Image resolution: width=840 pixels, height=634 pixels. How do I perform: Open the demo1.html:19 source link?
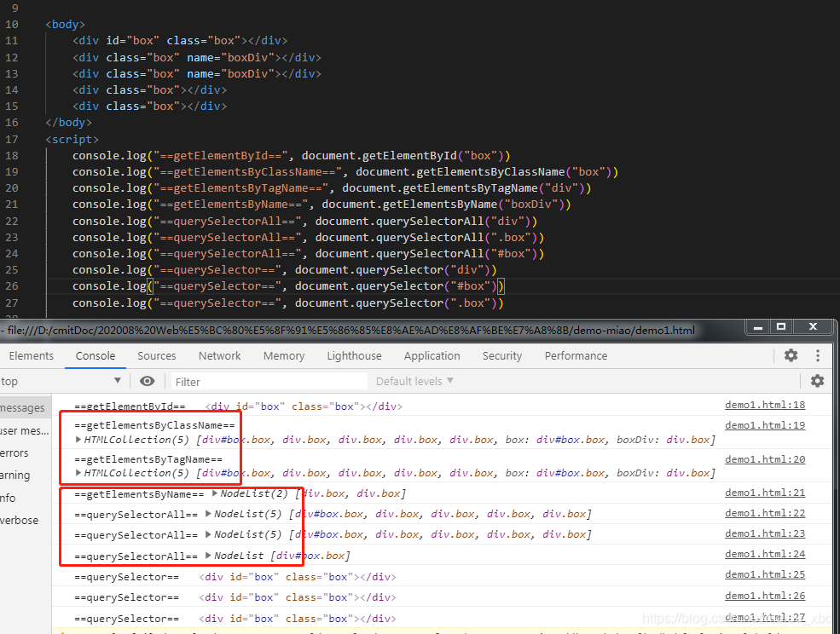tap(764, 424)
